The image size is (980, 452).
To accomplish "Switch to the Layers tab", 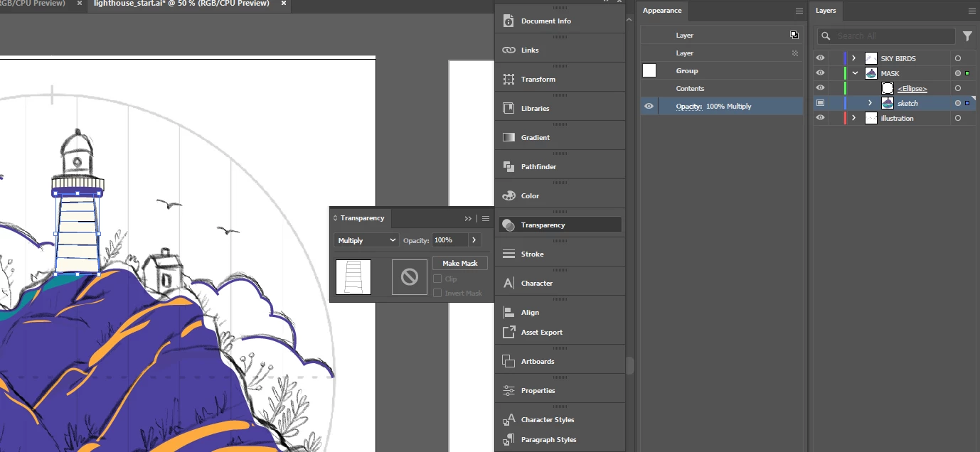I will pyautogui.click(x=826, y=11).
